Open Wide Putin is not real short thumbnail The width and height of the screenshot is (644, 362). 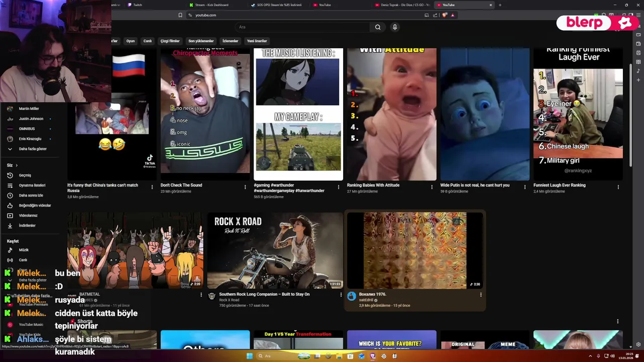[x=485, y=114]
